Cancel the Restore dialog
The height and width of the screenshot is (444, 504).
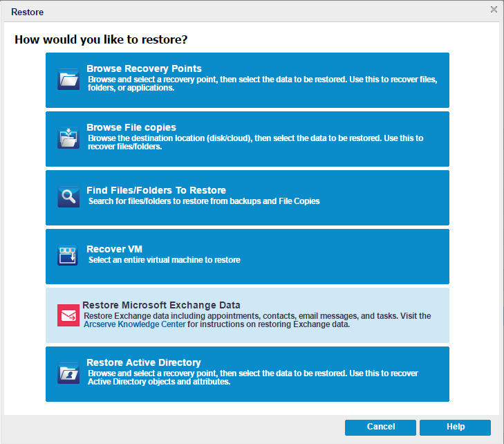380,427
